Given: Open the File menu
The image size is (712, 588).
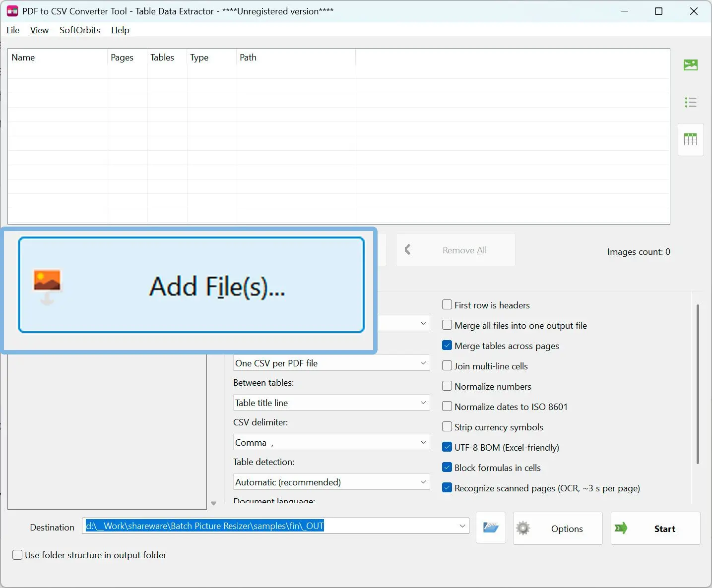Looking at the screenshot, I should tap(13, 30).
